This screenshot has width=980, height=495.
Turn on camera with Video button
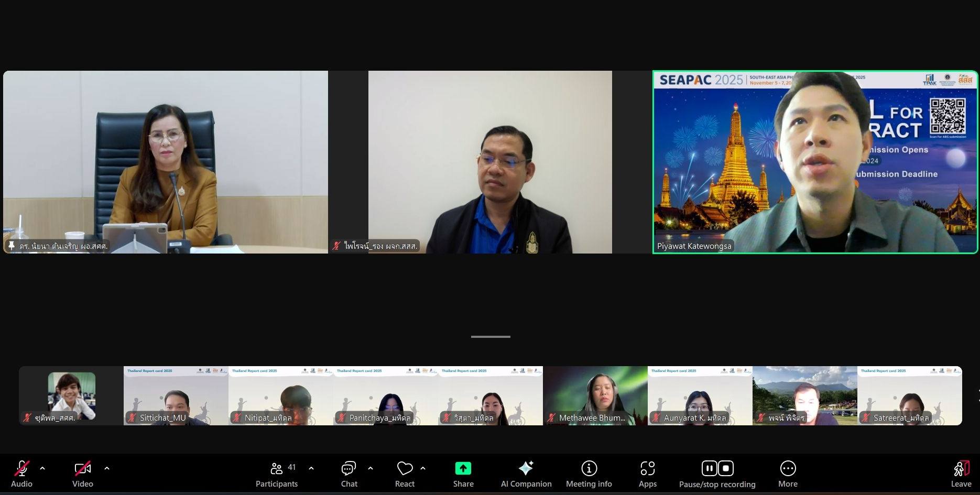[x=82, y=474]
